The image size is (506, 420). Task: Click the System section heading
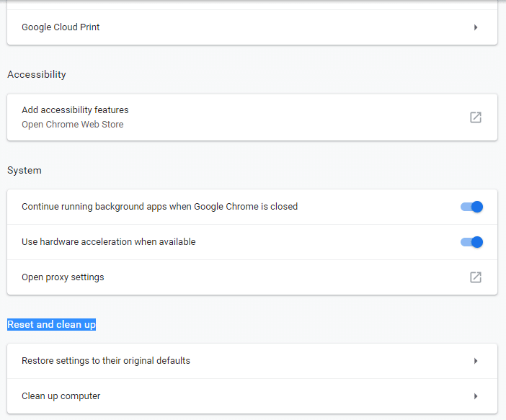coord(25,171)
